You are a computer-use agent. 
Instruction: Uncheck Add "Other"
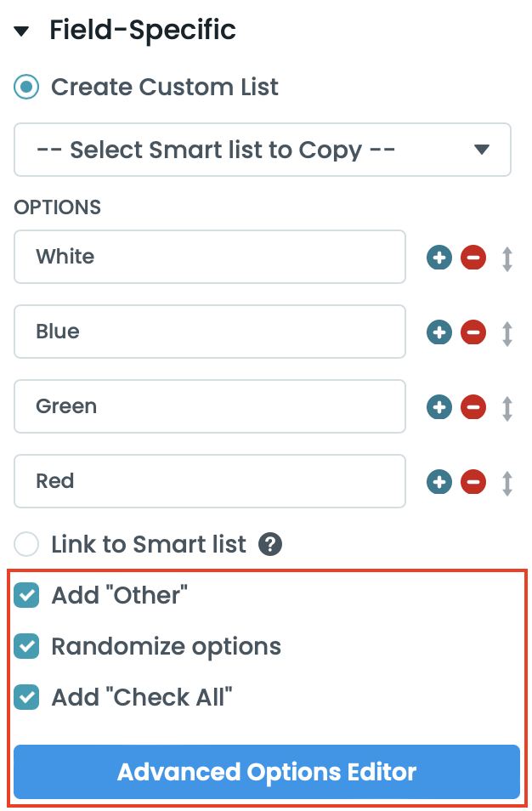coord(26,595)
